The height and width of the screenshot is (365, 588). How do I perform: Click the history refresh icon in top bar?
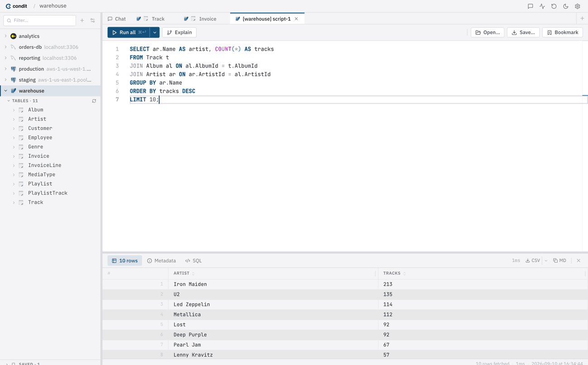(x=554, y=6)
